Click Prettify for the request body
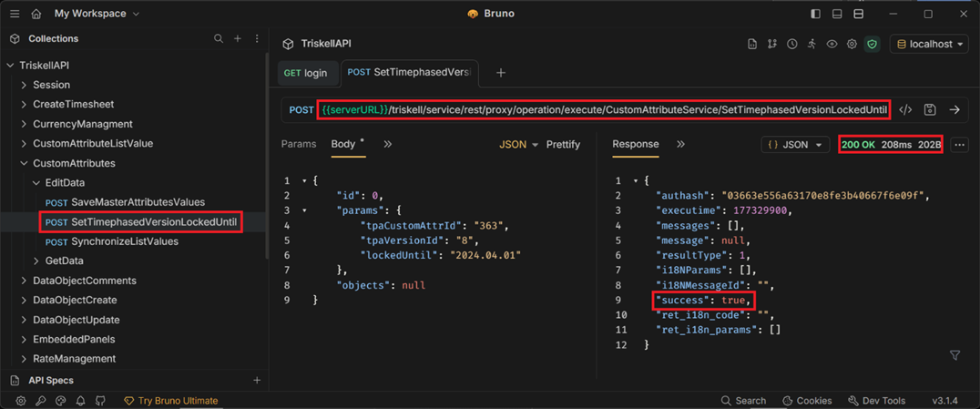The image size is (980, 409). pos(563,145)
